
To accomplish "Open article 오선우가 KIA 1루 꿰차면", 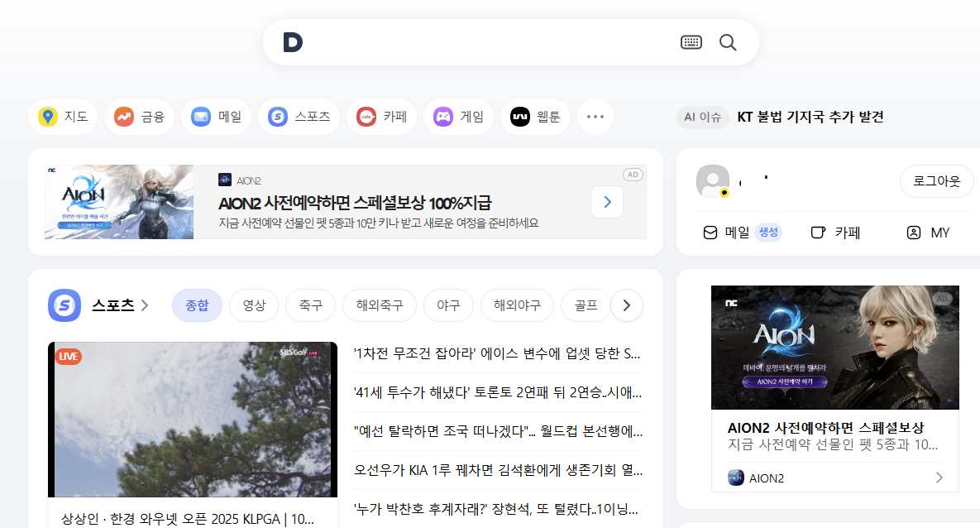I will click(x=498, y=470).
